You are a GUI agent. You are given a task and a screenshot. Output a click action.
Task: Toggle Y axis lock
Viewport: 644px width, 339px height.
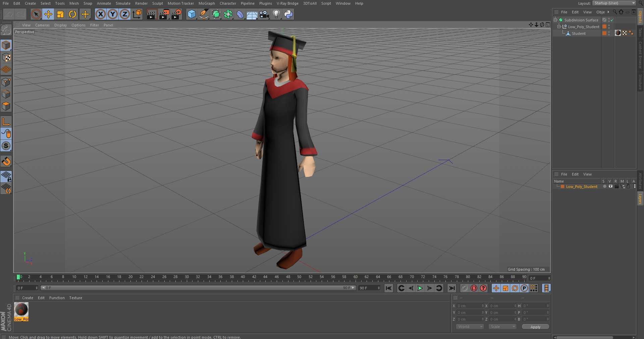[113, 14]
